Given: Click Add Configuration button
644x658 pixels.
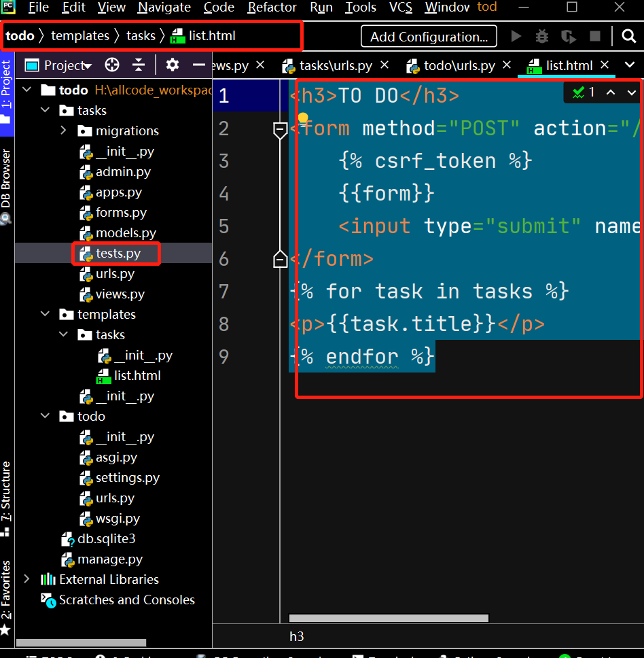Looking at the screenshot, I should point(429,37).
